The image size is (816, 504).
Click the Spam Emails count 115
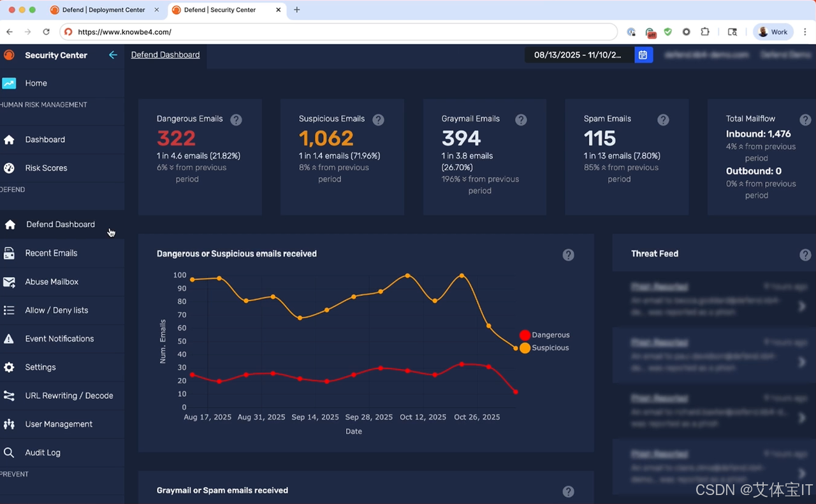point(600,138)
